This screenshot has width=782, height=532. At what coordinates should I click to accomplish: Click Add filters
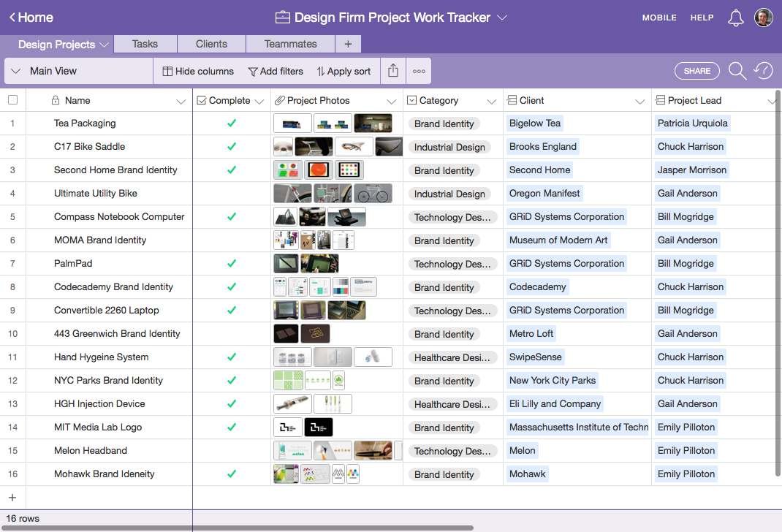[276, 72]
